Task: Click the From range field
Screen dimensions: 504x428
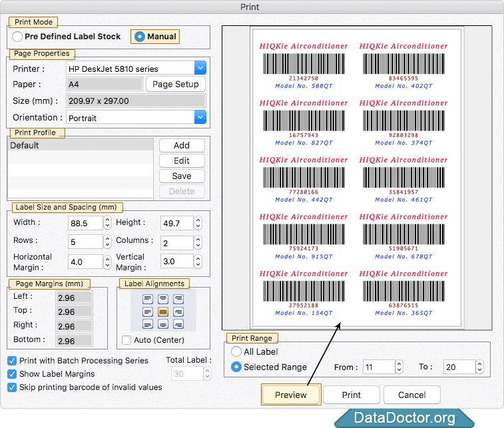Action: [x=379, y=367]
